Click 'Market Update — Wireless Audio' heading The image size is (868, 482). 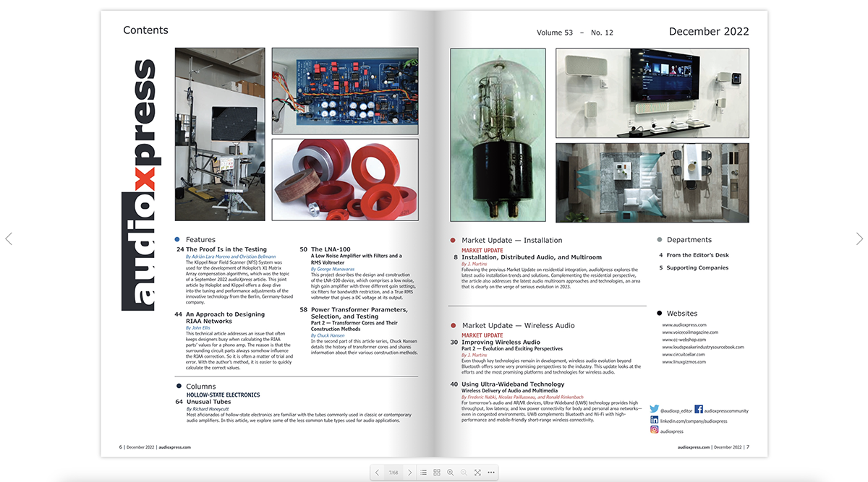pos(518,326)
